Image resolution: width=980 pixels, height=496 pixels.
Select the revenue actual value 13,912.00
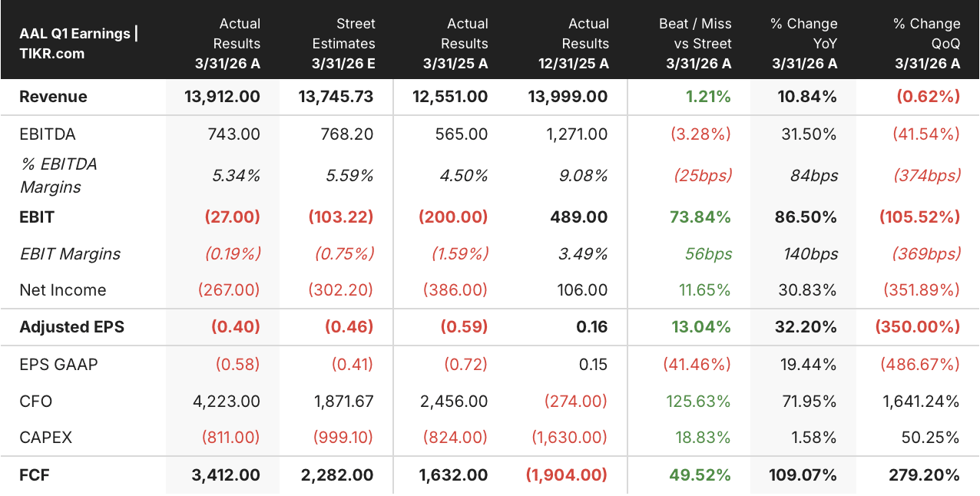pyautogui.click(x=223, y=97)
